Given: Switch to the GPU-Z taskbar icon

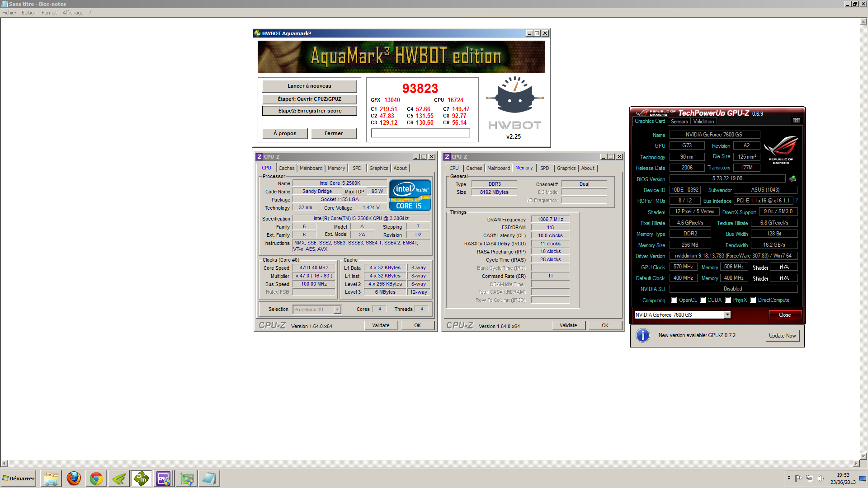Looking at the screenshot, I should (186, 479).
